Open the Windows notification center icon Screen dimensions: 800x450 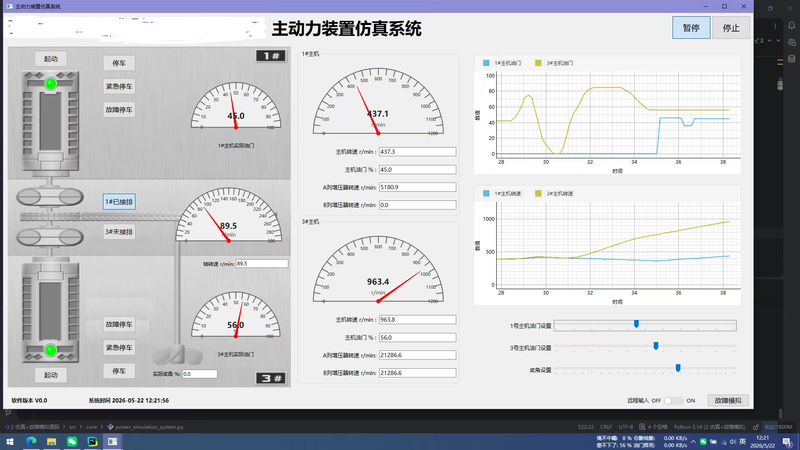(x=788, y=442)
